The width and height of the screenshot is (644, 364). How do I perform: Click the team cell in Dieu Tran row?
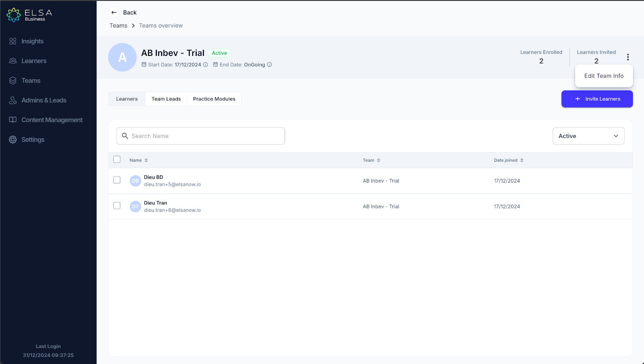[x=381, y=206]
